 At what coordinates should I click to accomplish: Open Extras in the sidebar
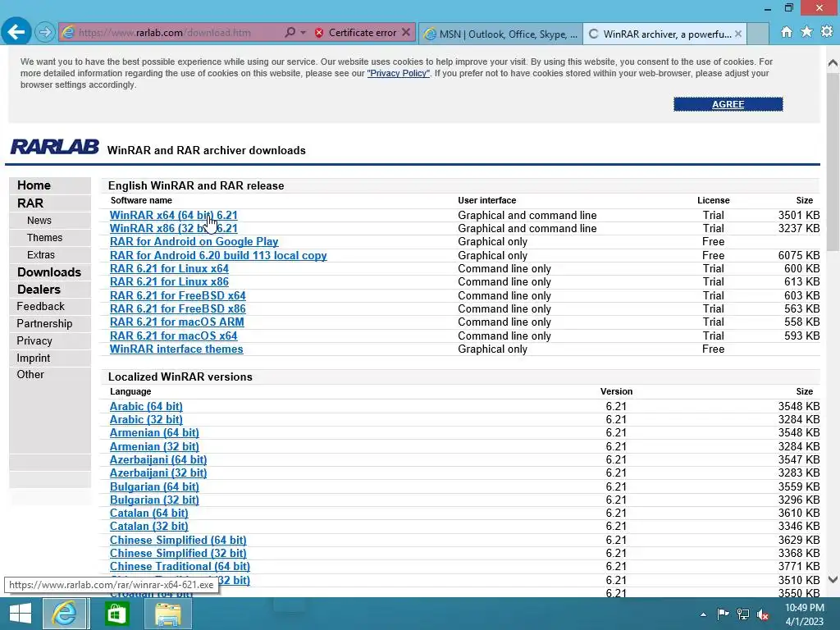[41, 255]
